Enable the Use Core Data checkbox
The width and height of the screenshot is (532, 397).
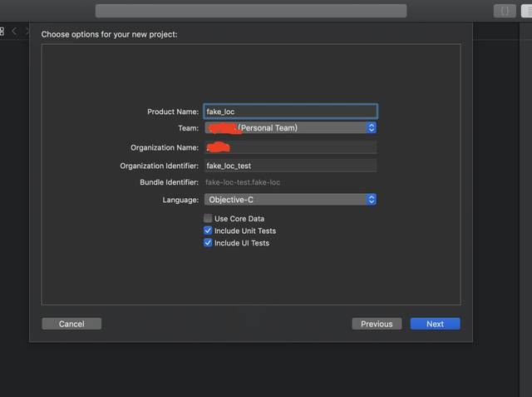pyautogui.click(x=208, y=218)
